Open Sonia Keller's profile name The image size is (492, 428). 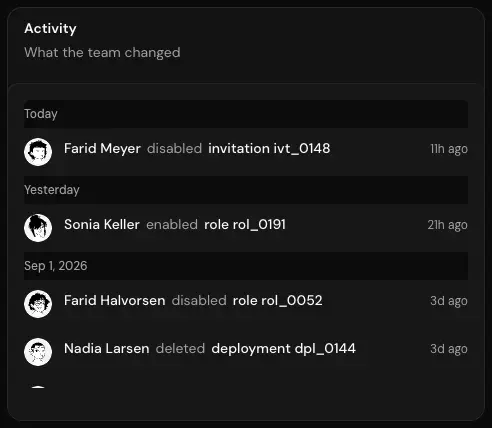102,225
